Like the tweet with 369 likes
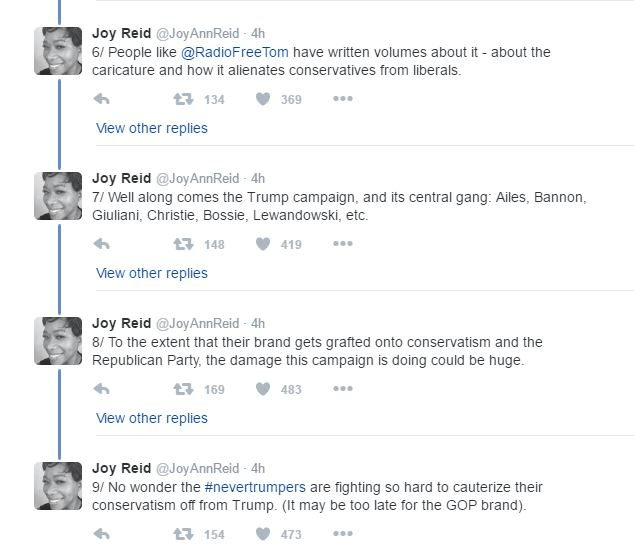Image resolution: width=634 pixels, height=550 pixels. pos(264,99)
